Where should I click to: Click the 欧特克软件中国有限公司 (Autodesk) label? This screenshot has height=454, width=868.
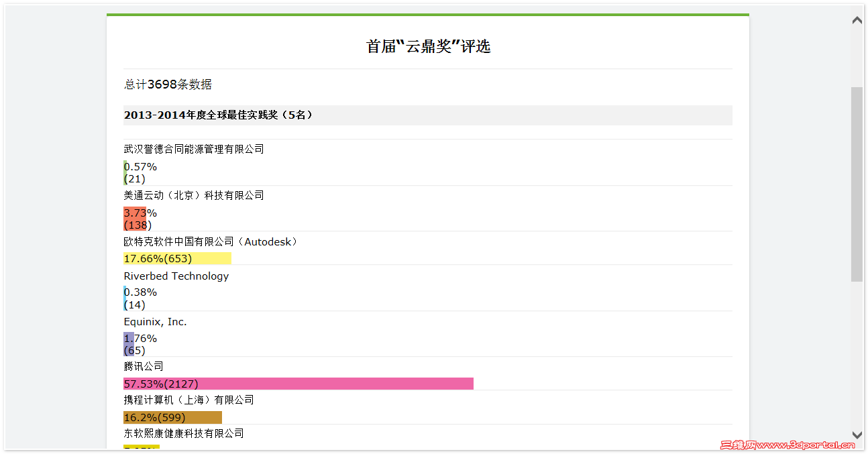pyautogui.click(x=211, y=241)
